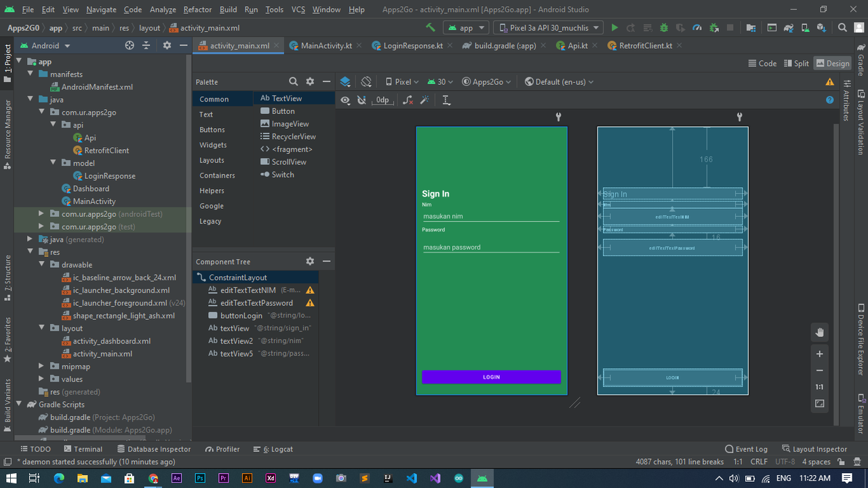Start debugging with the bug icon

663,27
